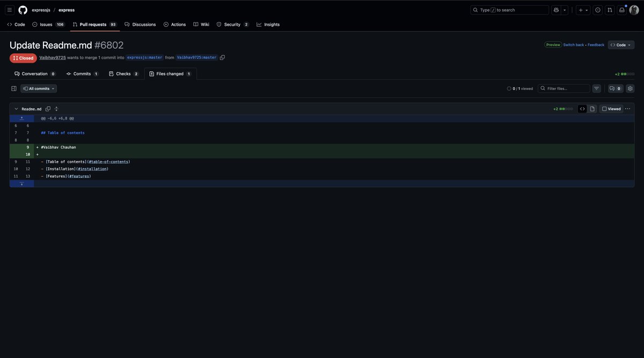Switch to the Issues tab
This screenshot has width=644, height=358.
pyautogui.click(x=48, y=24)
